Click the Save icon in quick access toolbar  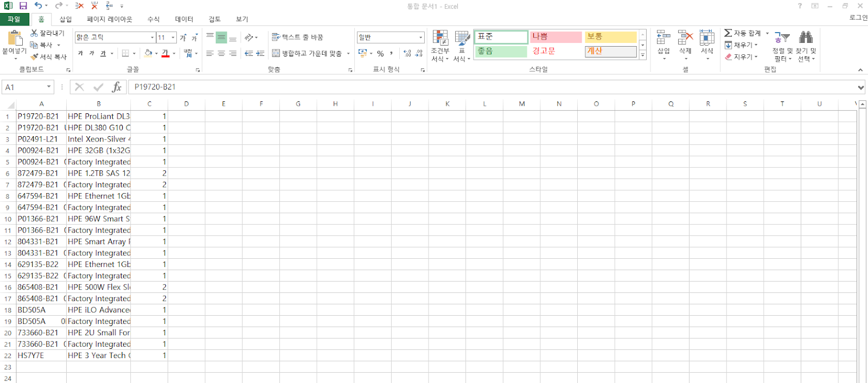click(x=23, y=5)
